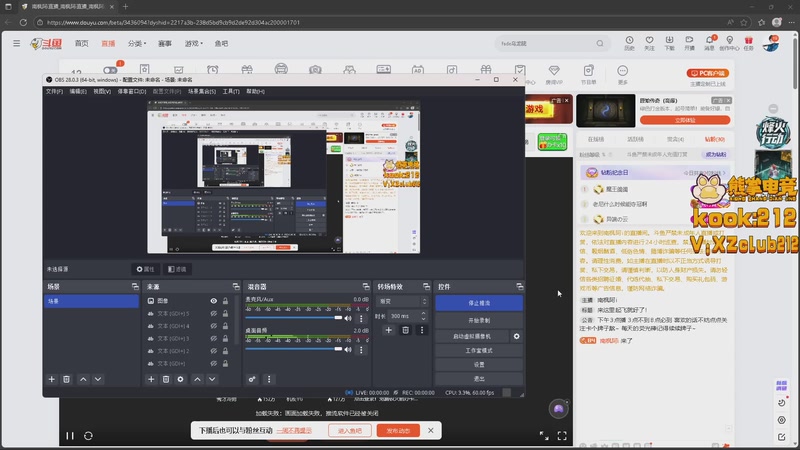Expand the 钻粉纪念日 banner arrow
The height and width of the screenshot is (450, 800).
[723, 173]
